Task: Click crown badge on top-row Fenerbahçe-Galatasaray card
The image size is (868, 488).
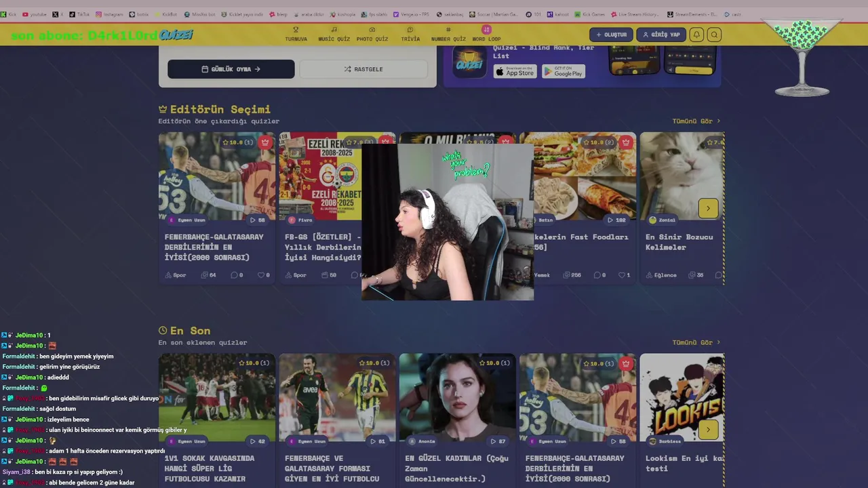Action: tap(265, 142)
